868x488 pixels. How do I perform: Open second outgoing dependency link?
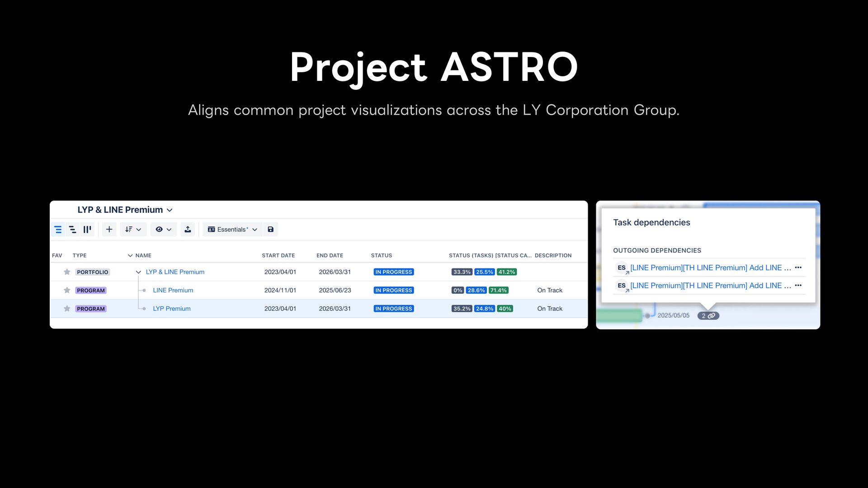711,286
